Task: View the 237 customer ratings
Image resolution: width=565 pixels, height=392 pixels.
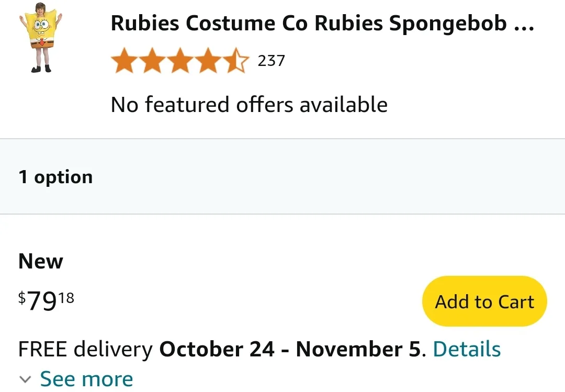Action: coord(270,60)
